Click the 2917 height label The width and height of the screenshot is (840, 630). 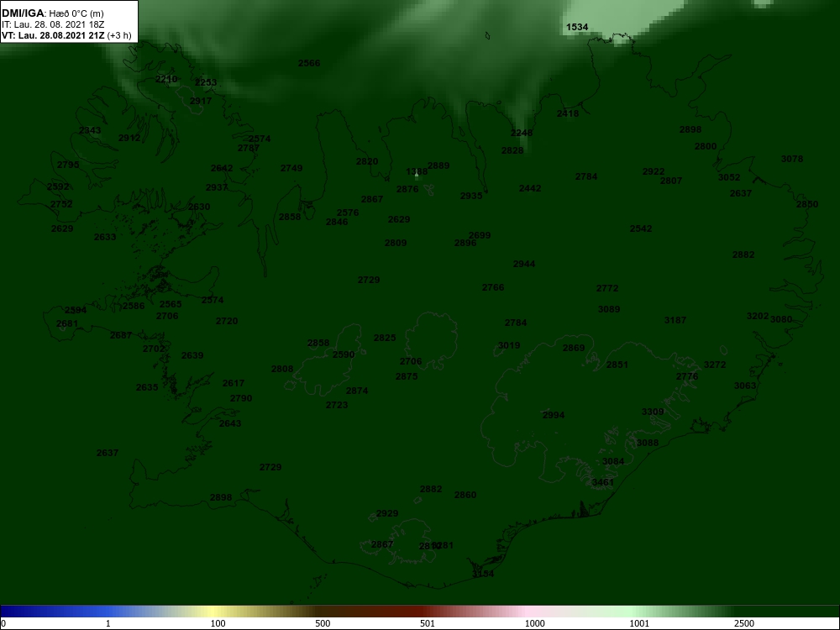[x=201, y=101]
